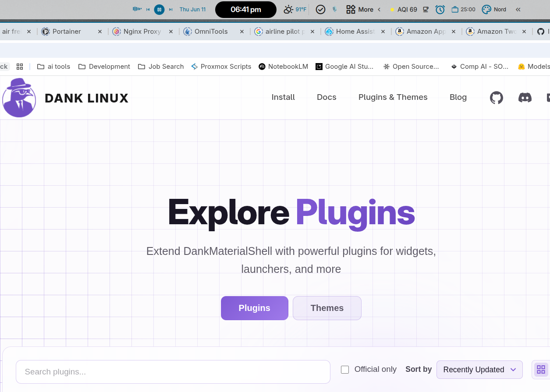Pause media playback in top bar
Screen dimensions: 550x392
click(x=159, y=9)
